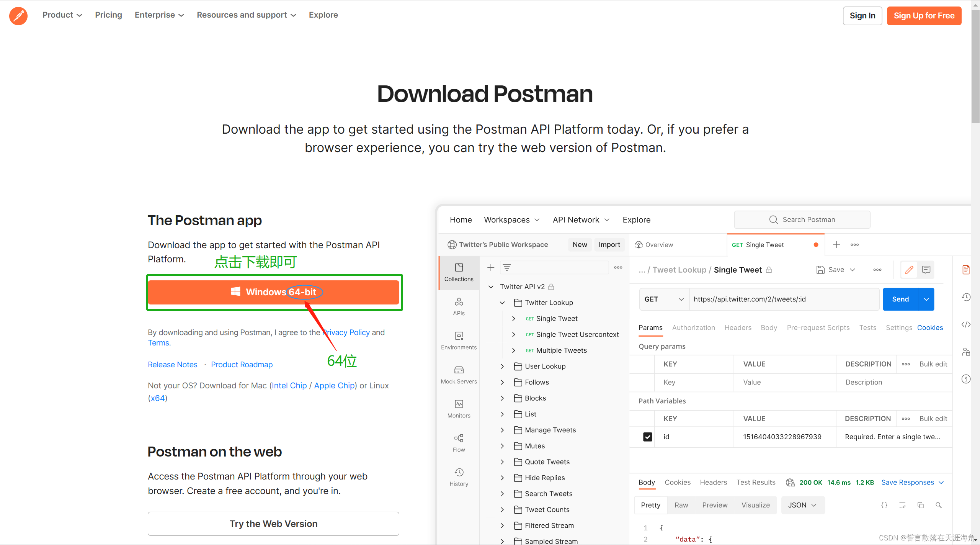This screenshot has height=545, width=980.
Task: Select the Monitors sidebar icon
Action: coord(458,408)
